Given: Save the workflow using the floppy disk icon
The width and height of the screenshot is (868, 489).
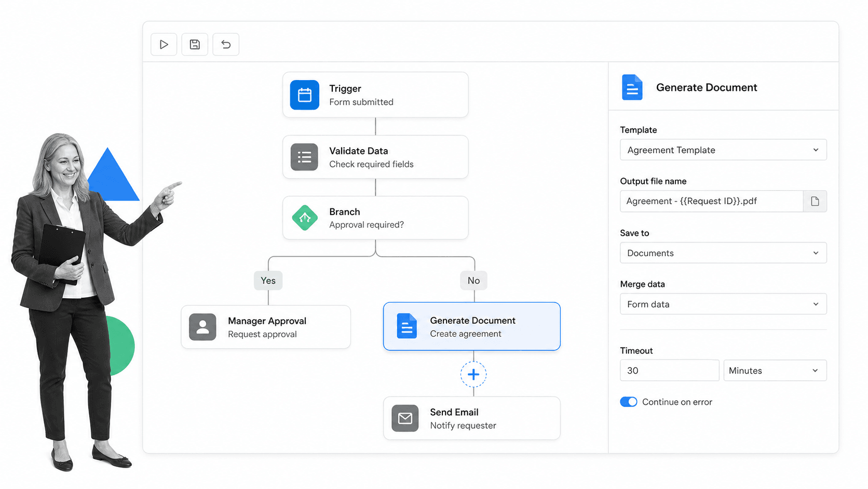Looking at the screenshot, I should [x=195, y=45].
